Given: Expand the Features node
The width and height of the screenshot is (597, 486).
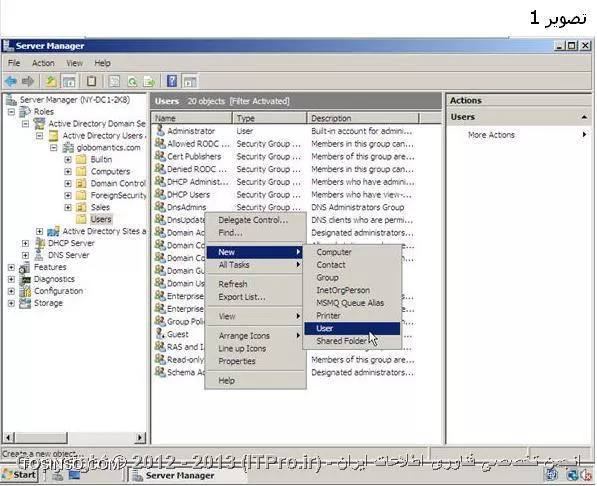Looking at the screenshot, I should [11, 267].
